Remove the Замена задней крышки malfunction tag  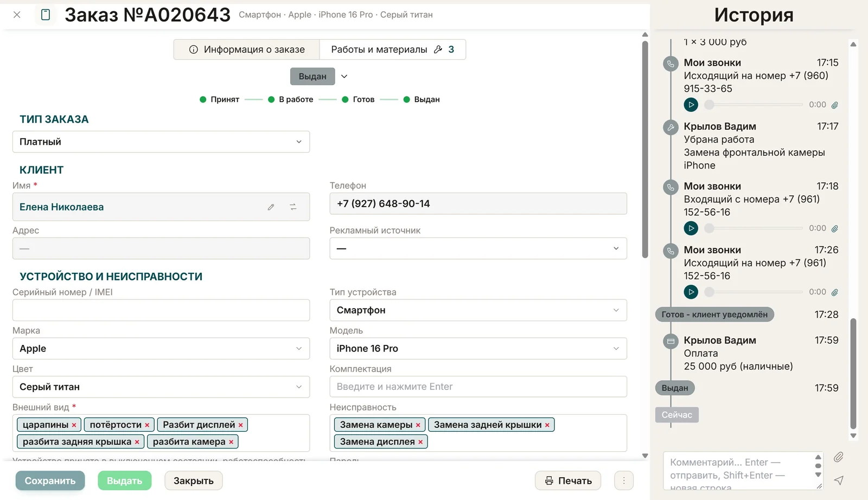547,425
